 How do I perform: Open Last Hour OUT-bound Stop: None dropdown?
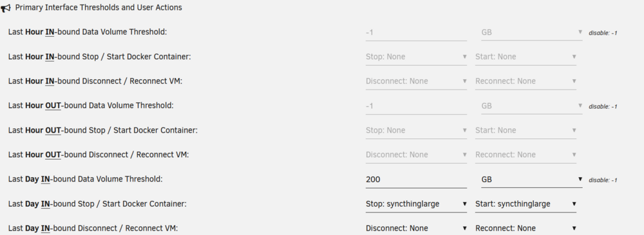point(416,130)
